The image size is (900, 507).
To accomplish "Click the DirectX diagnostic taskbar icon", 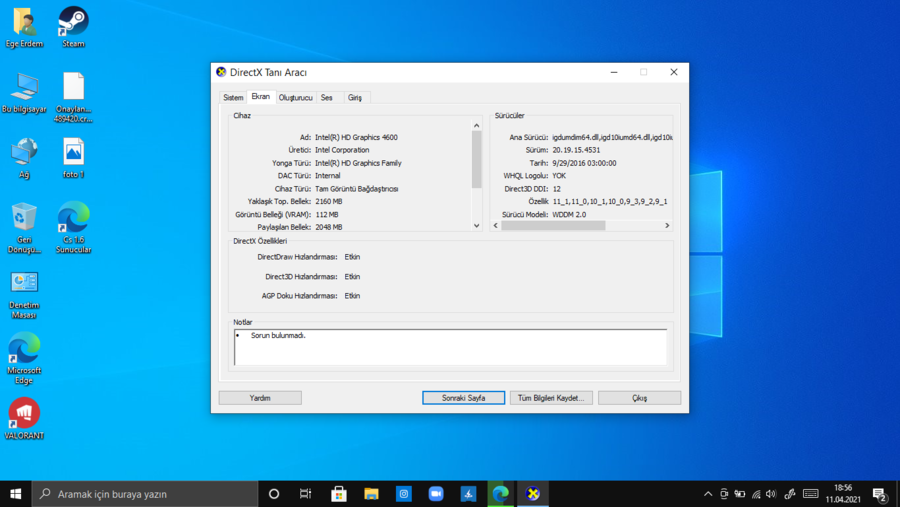I will 533,494.
